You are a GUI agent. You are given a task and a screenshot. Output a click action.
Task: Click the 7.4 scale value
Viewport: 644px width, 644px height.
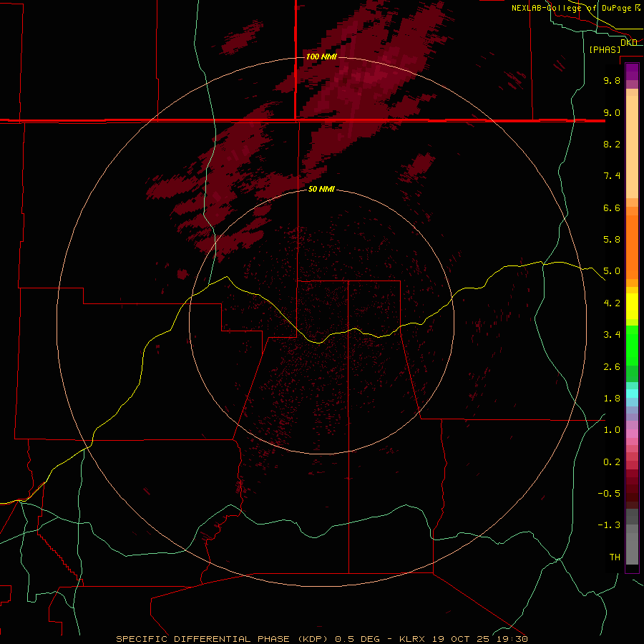[x=612, y=176]
